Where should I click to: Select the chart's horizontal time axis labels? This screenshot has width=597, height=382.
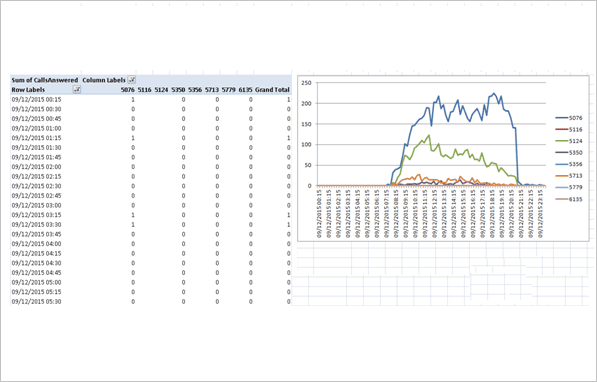click(431, 214)
